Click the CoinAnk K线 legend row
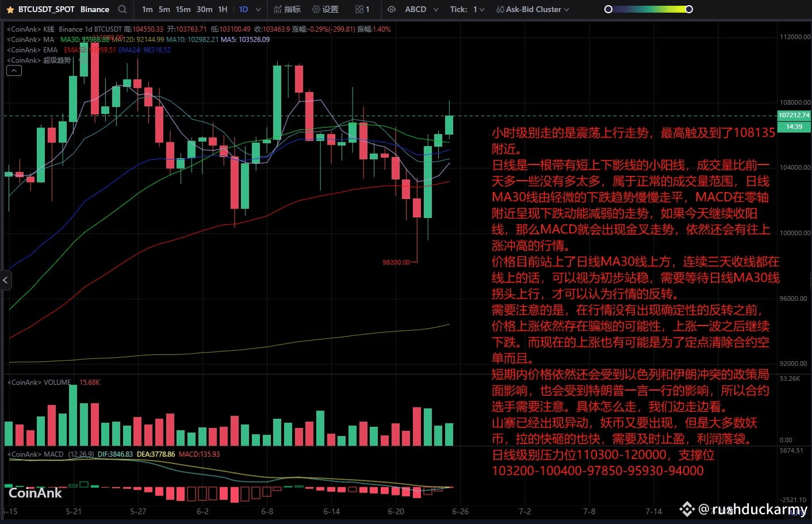The width and height of the screenshot is (812, 524). pos(198,29)
